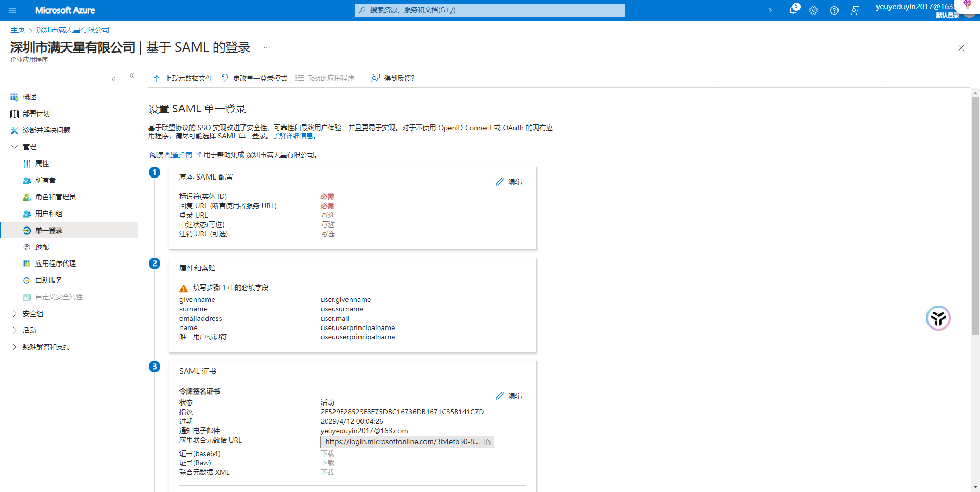
Task: Expand the 活动 section
Action: [15, 330]
